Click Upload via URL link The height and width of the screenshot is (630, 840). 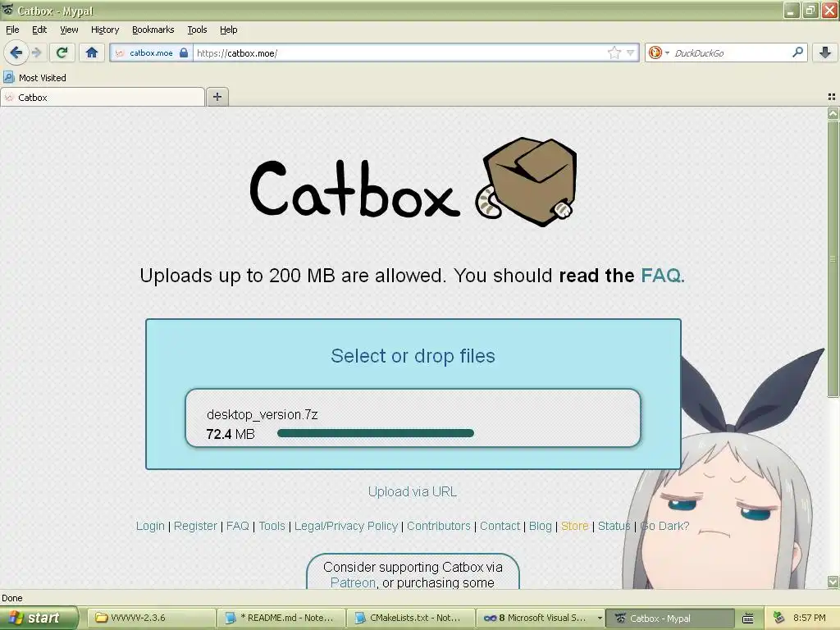[413, 492]
